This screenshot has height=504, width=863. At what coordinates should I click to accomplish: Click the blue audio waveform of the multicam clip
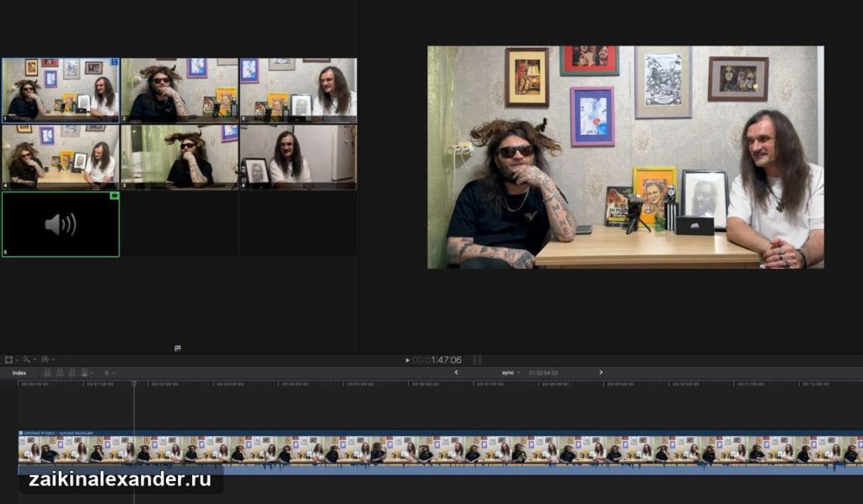pyautogui.click(x=440, y=469)
